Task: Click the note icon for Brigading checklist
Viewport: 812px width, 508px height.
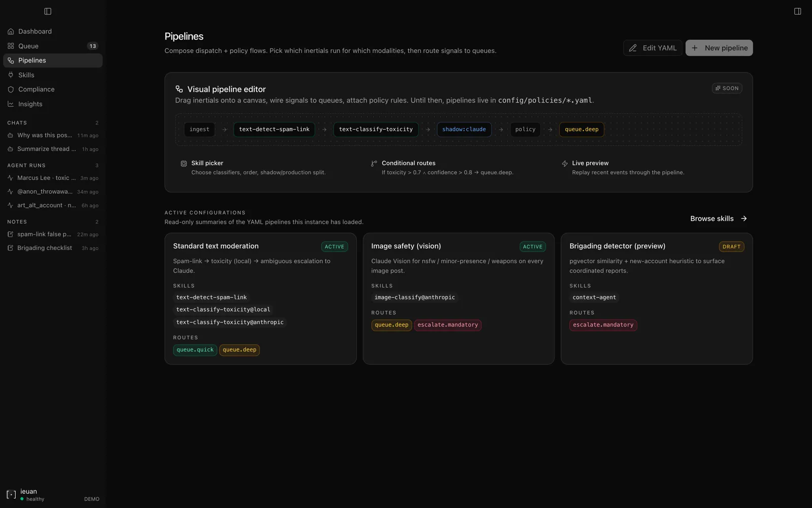Action: point(10,248)
